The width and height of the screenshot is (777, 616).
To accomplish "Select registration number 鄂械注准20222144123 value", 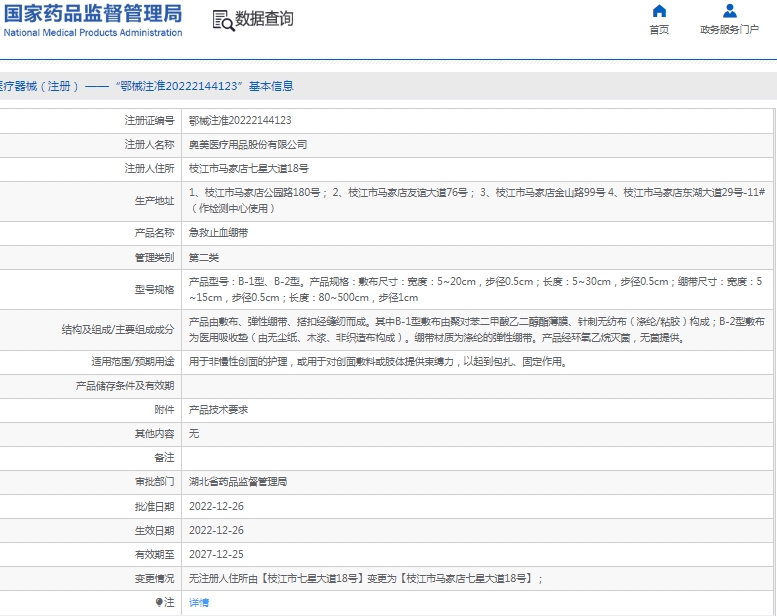I will (x=240, y=120).
